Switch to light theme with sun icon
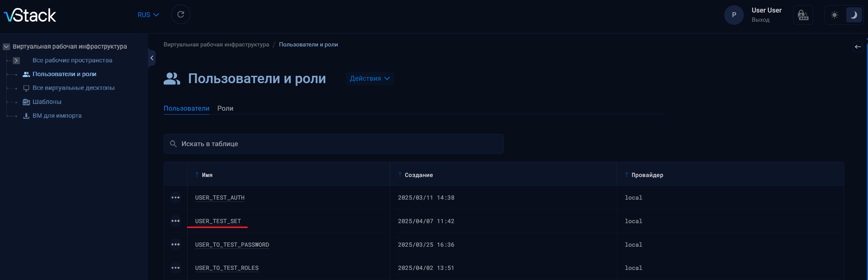Viewport: 868px width, 280px height. tap(834, 15)
